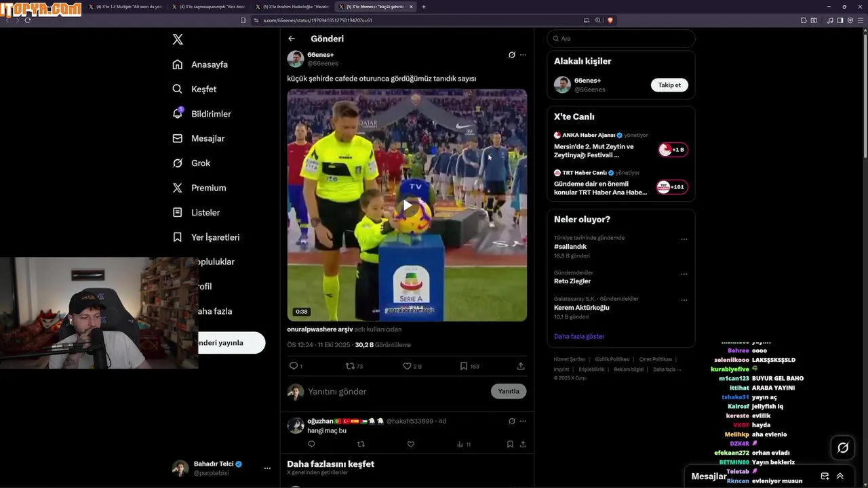Open ANKA Haber Ajansı live broadcast
The height and width of the screenshot is (488, 868).
click(x=621, y=145)
